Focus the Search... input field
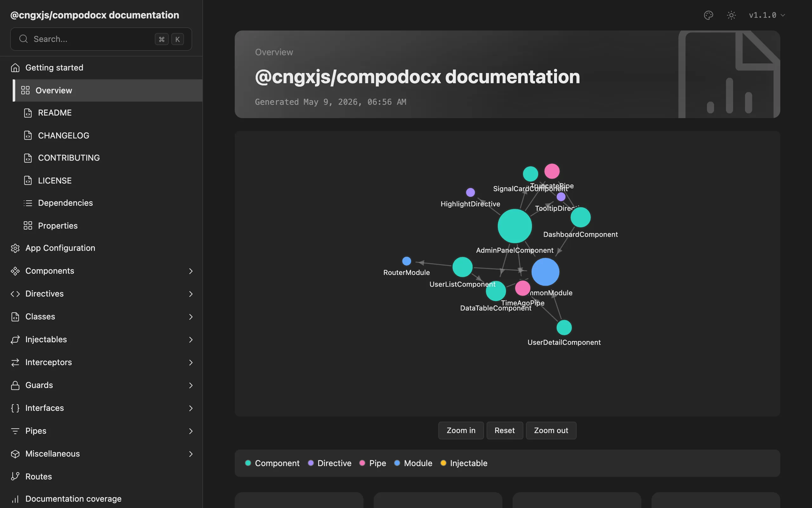Image resolution: width=812 pixels, height=508 pixels. (101, 39)
